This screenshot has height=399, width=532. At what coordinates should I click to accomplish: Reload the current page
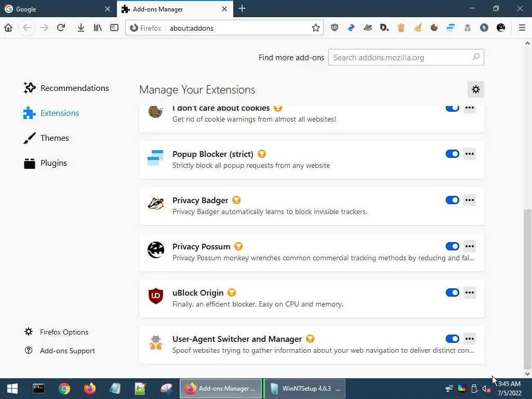tap(61, 28)
